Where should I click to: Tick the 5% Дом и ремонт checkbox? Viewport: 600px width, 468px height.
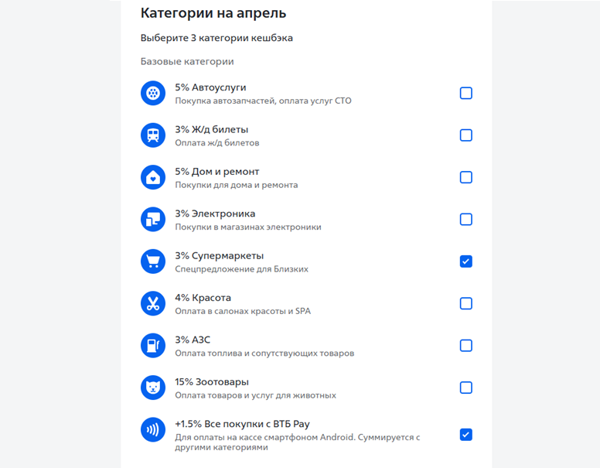[x=466, y=177]
